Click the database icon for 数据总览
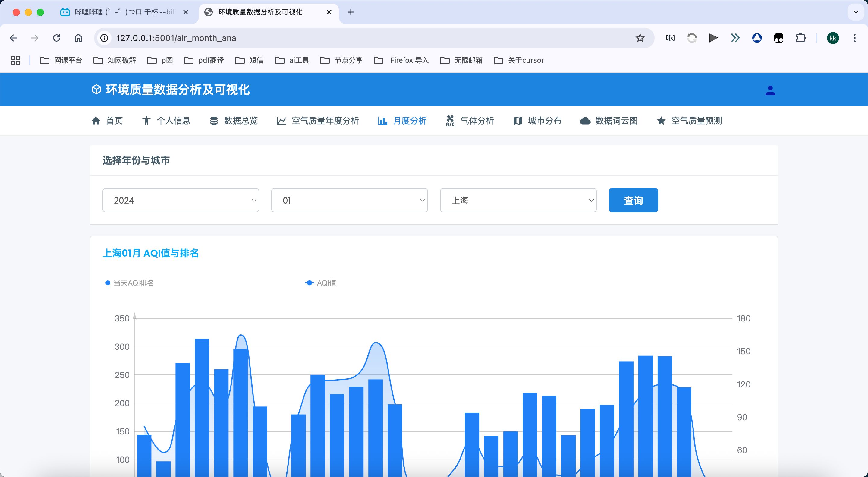Screen dimensions: 868x477 coord(214,121)
